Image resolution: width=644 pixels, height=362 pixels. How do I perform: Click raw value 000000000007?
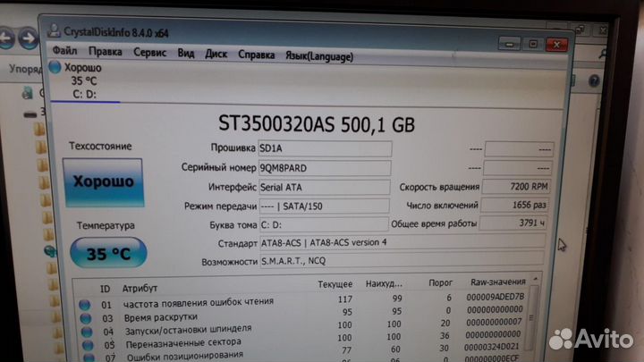coord(494,322)
